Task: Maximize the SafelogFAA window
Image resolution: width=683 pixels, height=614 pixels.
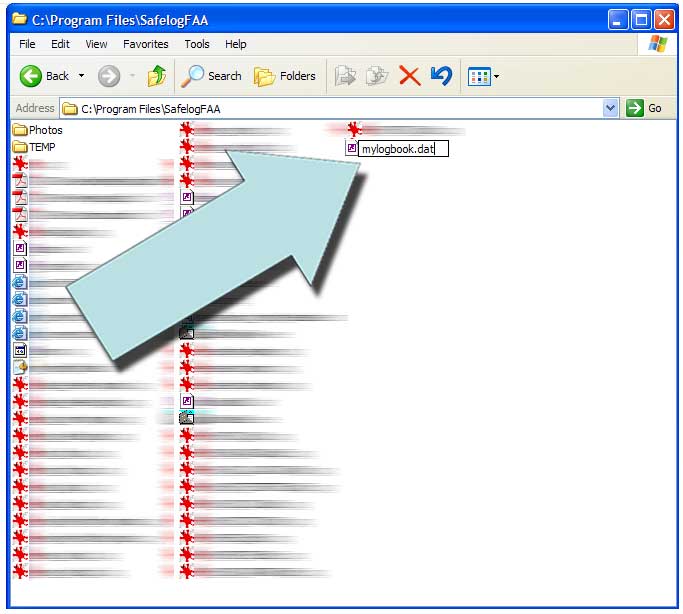Action: click(641, 20)
